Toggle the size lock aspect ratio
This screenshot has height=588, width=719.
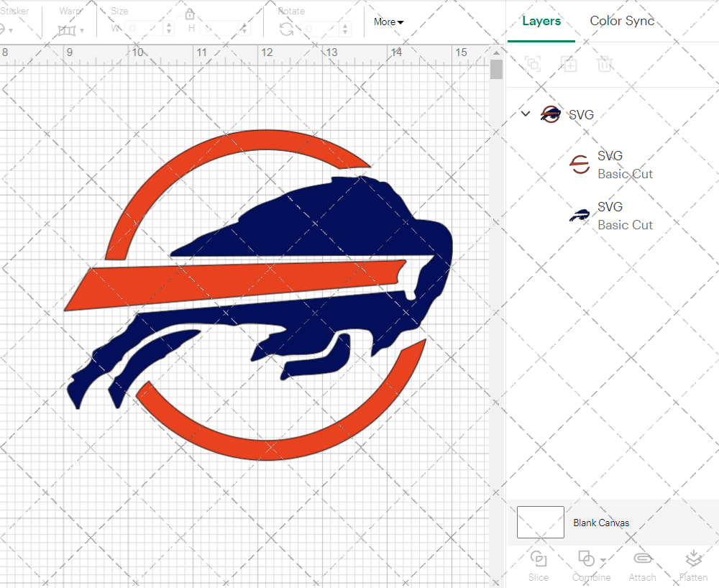pyautogui.click(x=189, y=14)
